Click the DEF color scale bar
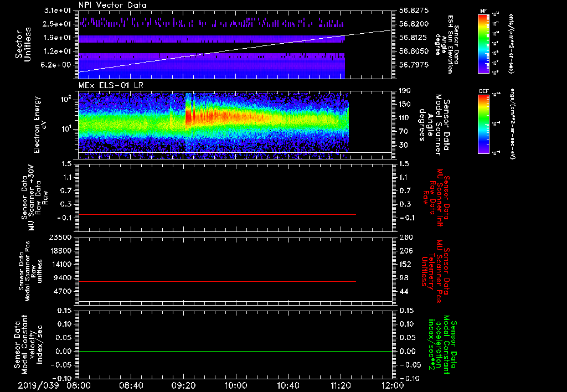The image size is (567, 392). (x=484, y=124)
